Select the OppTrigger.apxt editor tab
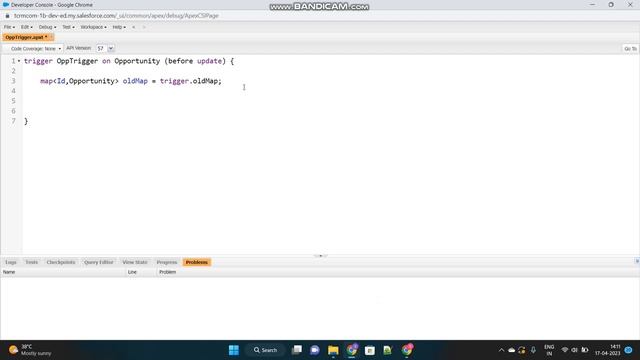Image resolution: width=640 pixels, height=360 pixels. tap(27, 37)
